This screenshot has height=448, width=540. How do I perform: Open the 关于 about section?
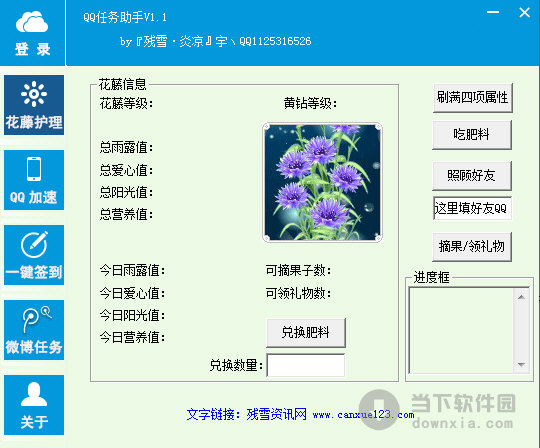point(34,405)
